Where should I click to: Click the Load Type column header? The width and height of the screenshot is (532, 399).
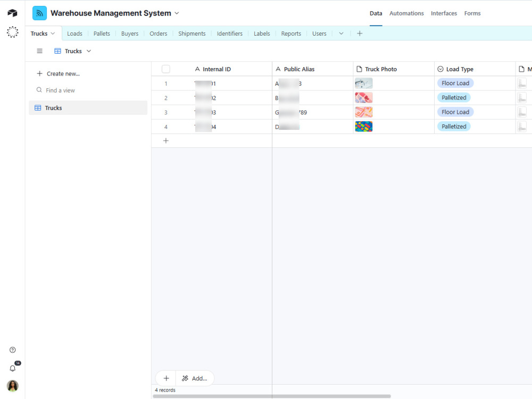click(x=475, y=69)
